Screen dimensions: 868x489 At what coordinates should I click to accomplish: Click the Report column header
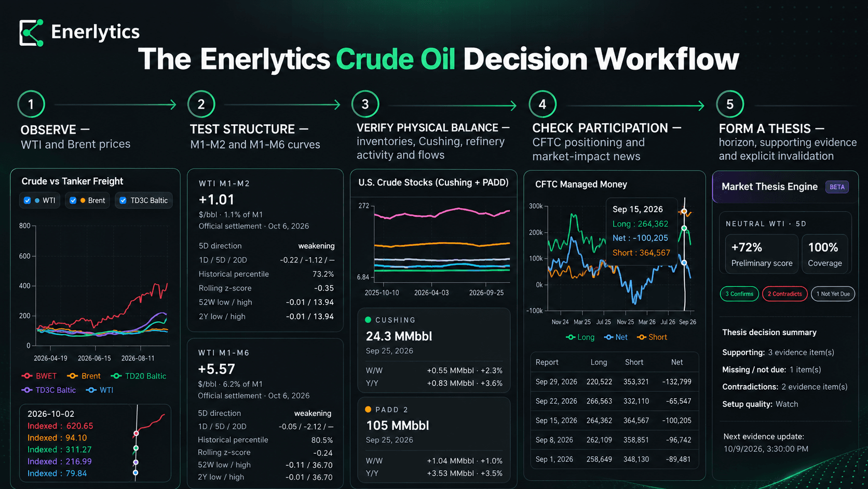tap(547, 362)
